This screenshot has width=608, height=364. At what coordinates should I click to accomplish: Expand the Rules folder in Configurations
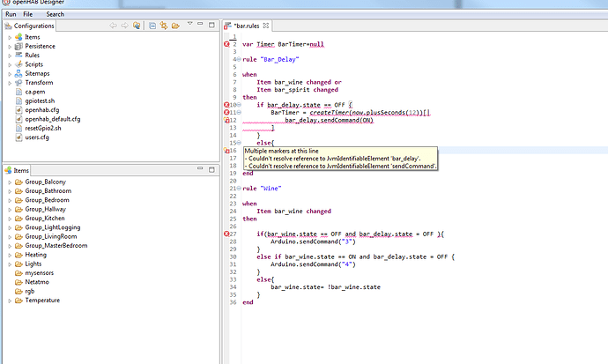coord(9,55)
